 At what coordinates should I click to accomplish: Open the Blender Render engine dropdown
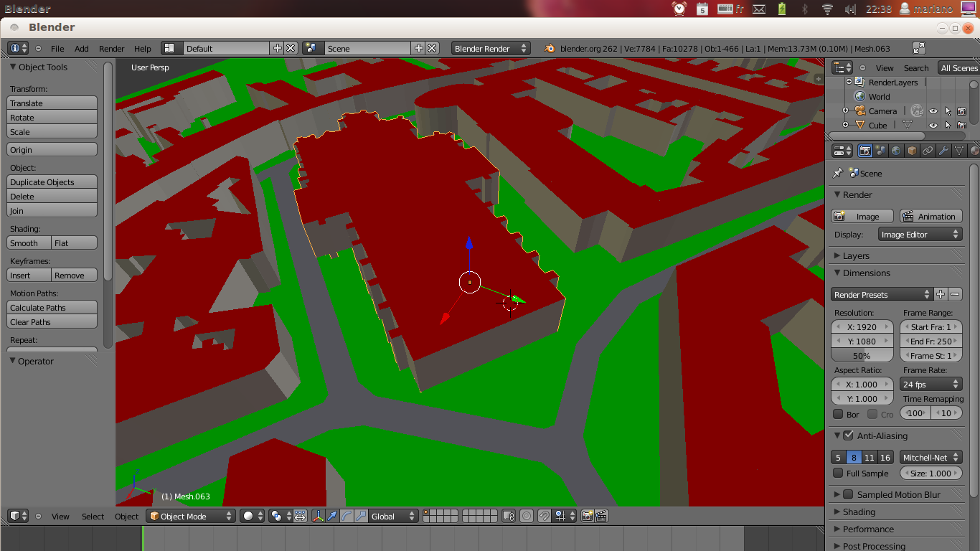491,48
